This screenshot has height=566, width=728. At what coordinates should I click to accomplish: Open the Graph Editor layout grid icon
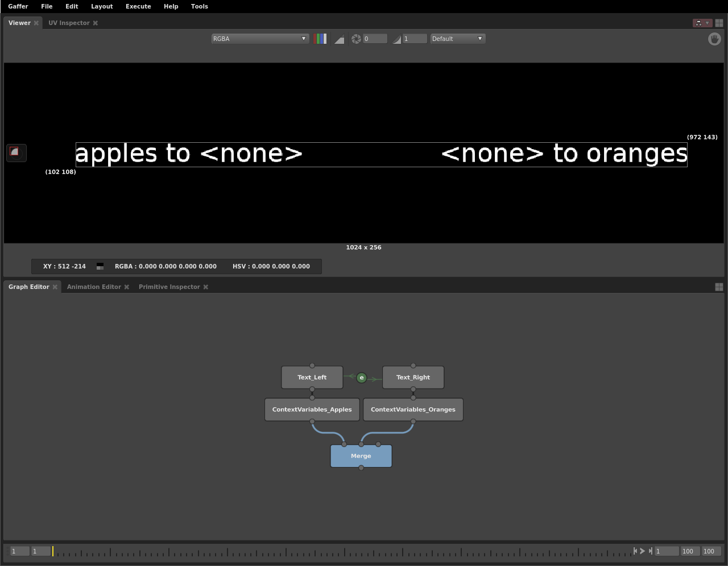tap(719, 287)
